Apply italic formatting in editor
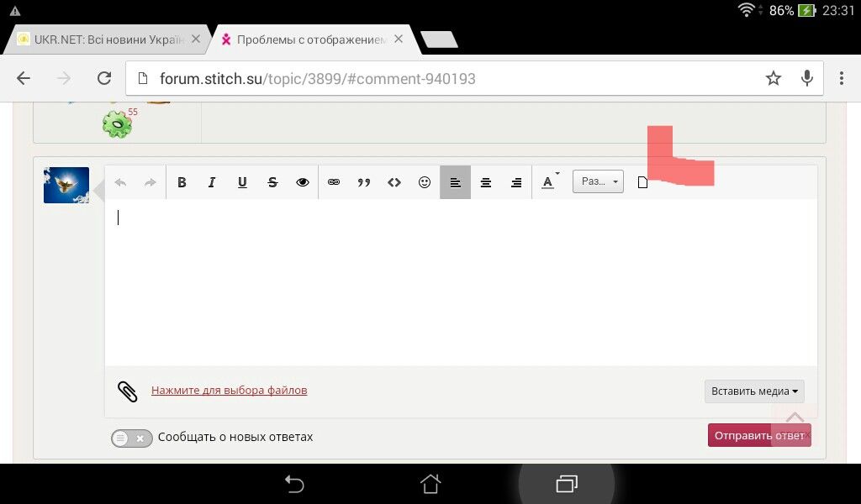 click(x=212, y=182)
